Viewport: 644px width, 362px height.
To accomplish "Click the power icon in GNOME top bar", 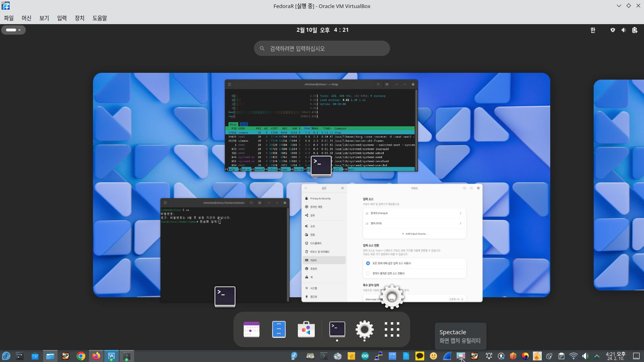I will click(x=635, y=30).
